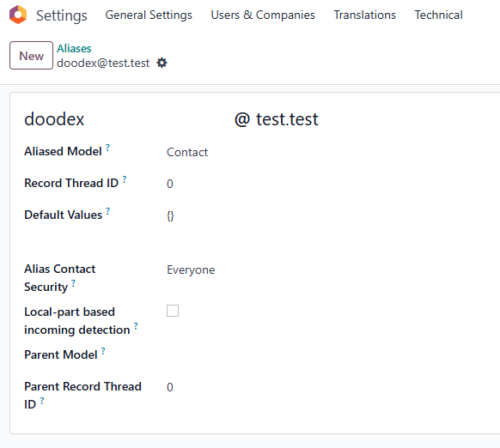Show help tooltip for Aliased Model

coord(107,148)
